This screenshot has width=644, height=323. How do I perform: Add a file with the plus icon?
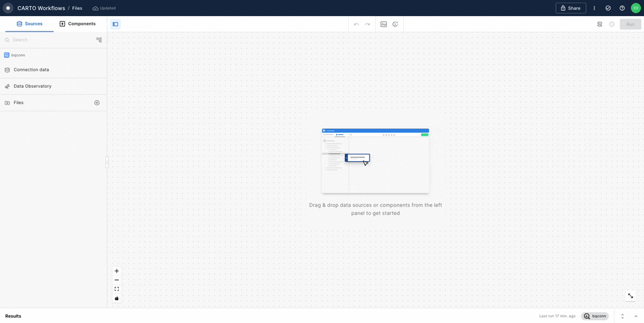pyautogui.click(x=97, y=103)
